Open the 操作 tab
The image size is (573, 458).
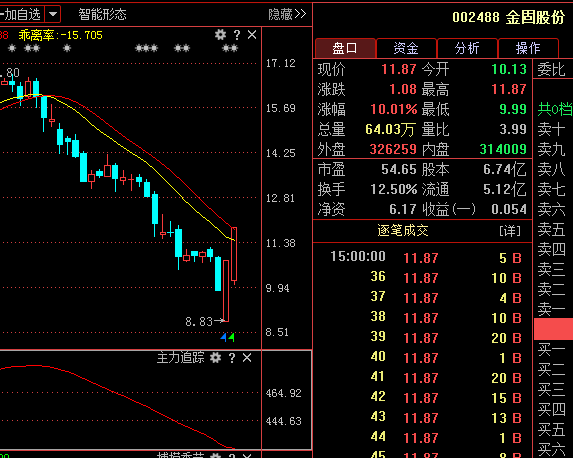tap(528, 48)
